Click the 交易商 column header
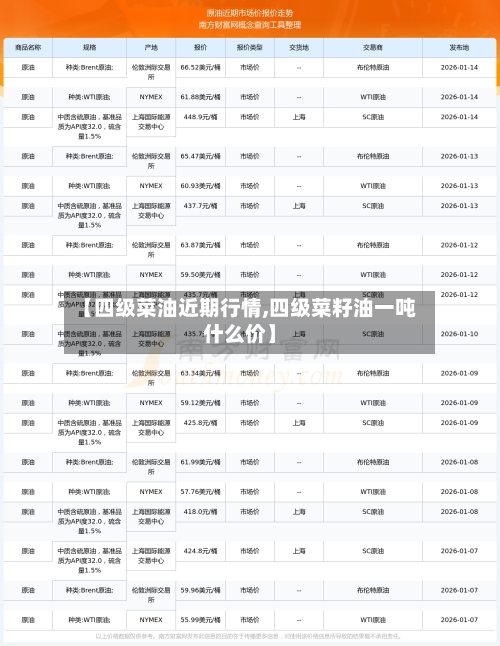This screenshot has height=646, width=500. coord(373,48)
